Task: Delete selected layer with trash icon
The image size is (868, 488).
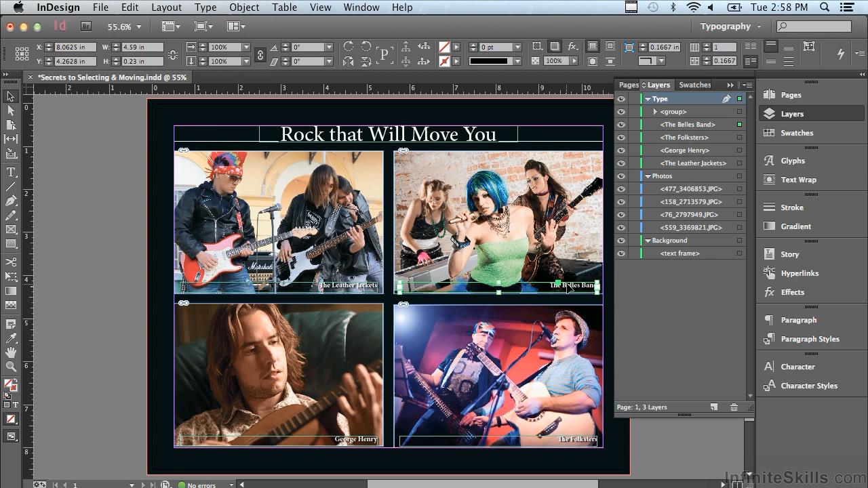Action: [734, 407]
